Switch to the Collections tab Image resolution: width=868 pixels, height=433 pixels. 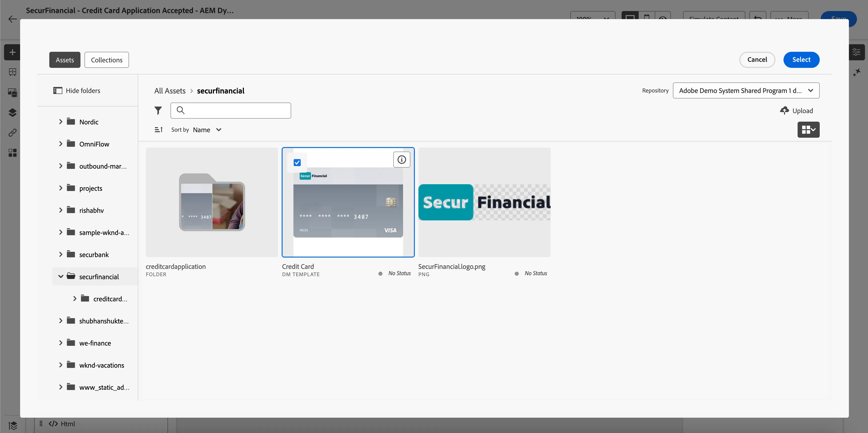click(106, 60)
